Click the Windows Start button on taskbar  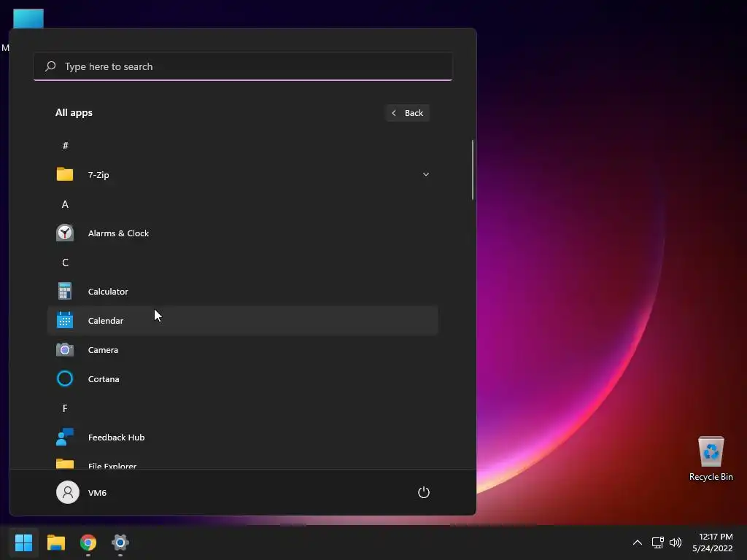click(23, 542)
